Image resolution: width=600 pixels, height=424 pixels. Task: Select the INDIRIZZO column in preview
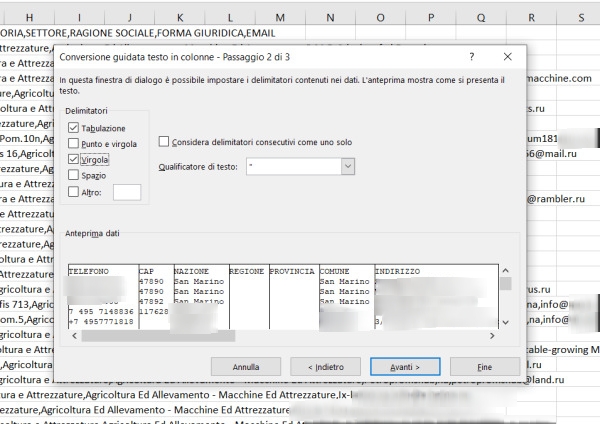point(437,297)
